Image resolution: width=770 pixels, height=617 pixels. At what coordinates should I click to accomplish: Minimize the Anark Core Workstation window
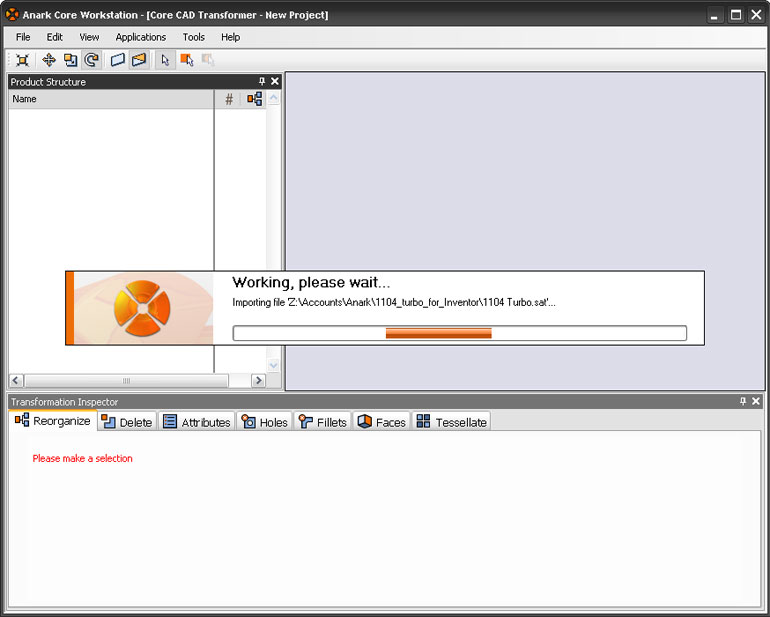click(x=715, y=15)
